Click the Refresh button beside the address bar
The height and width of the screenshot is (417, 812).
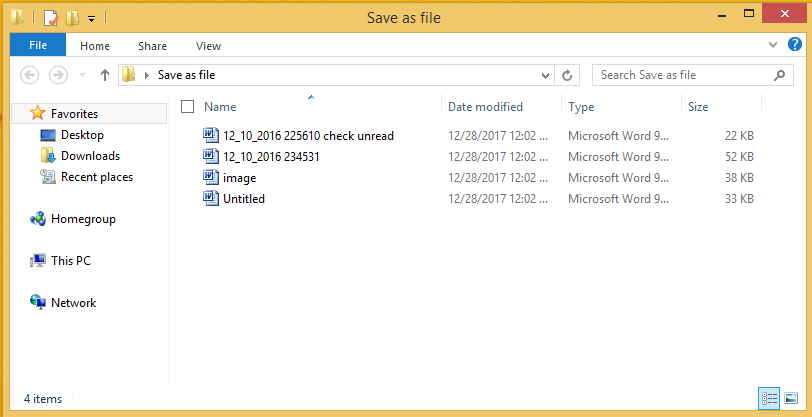[567, 75]
